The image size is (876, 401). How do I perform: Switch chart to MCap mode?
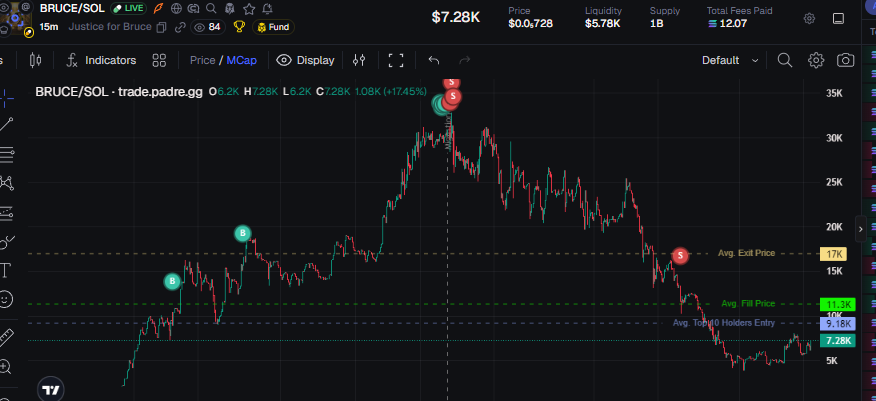[x=242, y=60]
